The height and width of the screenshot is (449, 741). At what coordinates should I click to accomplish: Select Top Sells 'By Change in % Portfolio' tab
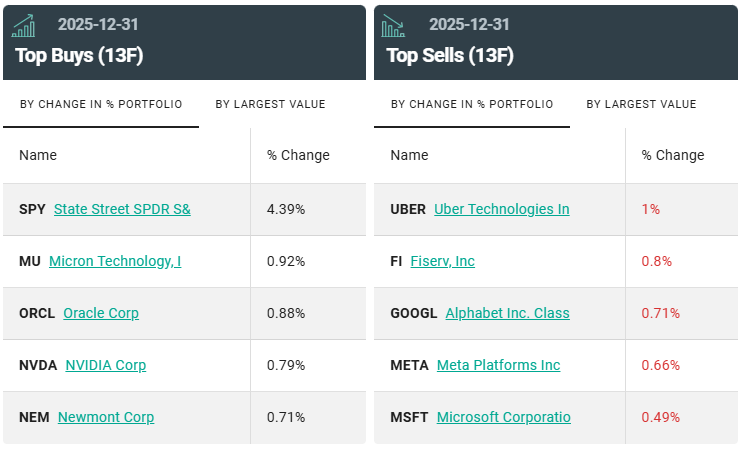point(472,104)
